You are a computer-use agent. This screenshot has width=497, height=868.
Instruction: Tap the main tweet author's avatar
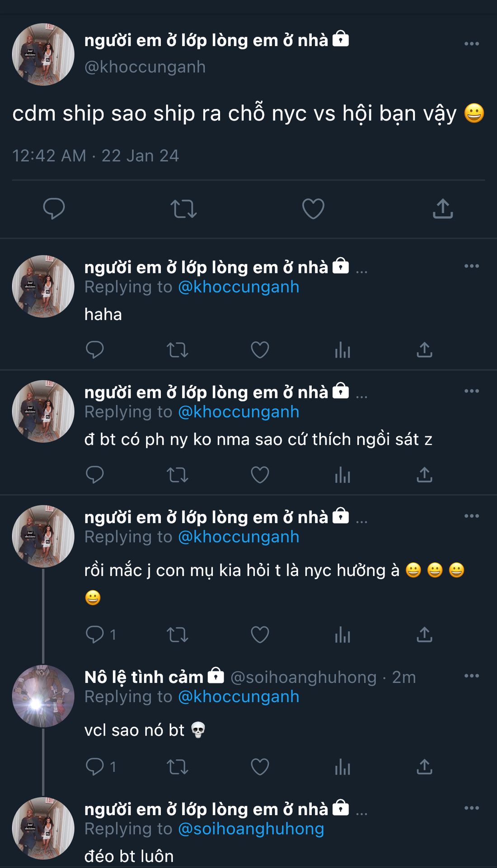(x=43, y=54)
